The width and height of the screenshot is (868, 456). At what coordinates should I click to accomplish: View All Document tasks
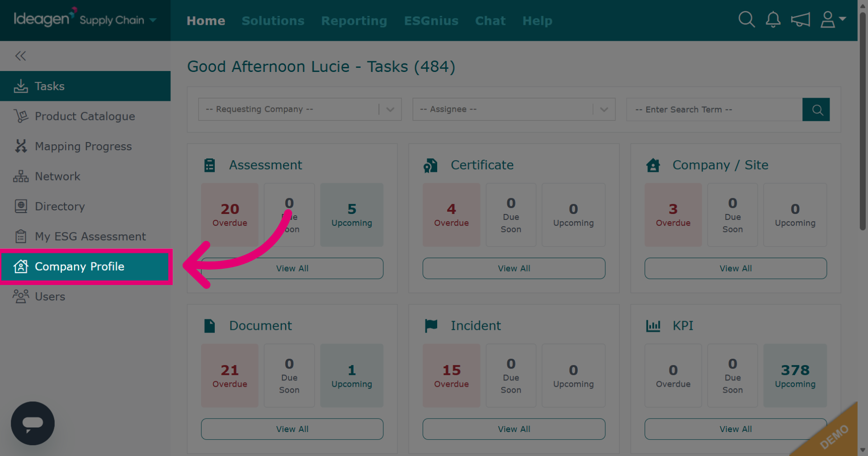[x=292, y=429]
